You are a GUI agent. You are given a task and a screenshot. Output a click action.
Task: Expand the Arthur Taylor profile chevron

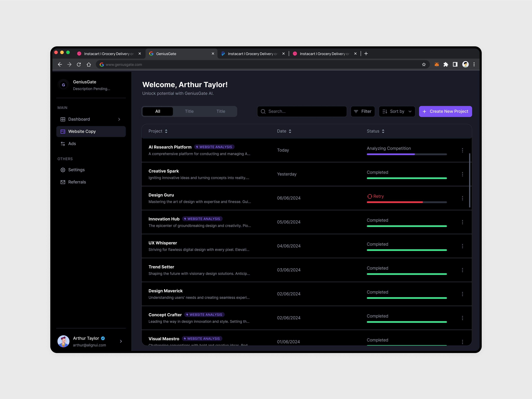pyautogui.click(x=121, y=341)
